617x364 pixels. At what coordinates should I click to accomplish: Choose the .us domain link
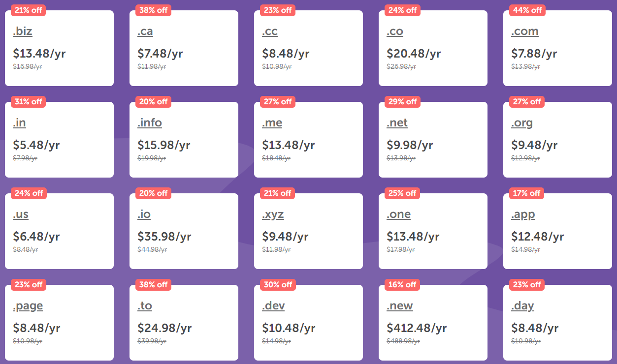click(21, 214)
